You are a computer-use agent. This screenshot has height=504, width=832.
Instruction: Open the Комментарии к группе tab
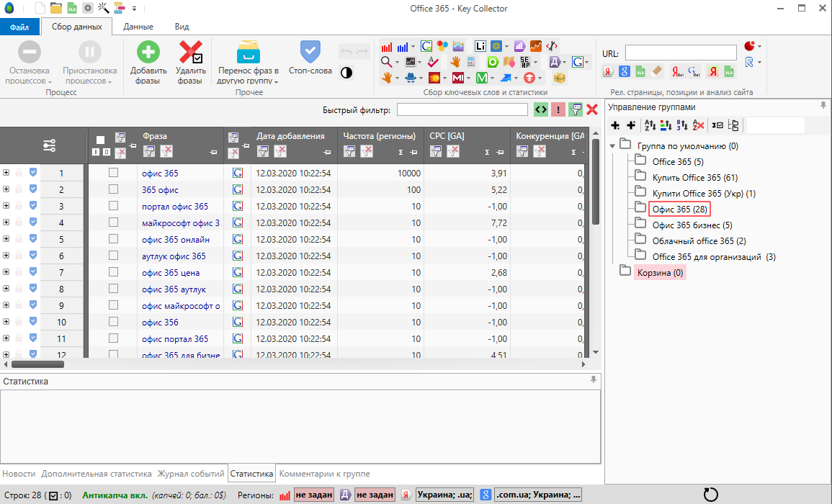[324, 474]
